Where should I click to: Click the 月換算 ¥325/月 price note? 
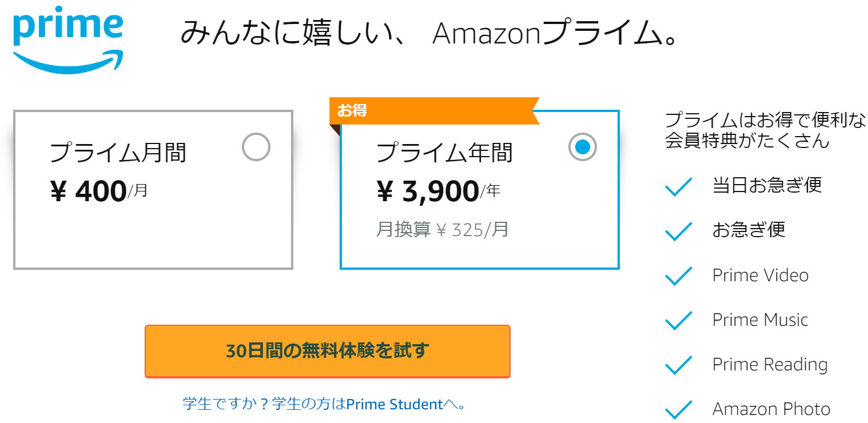click(x=442, y=229)
